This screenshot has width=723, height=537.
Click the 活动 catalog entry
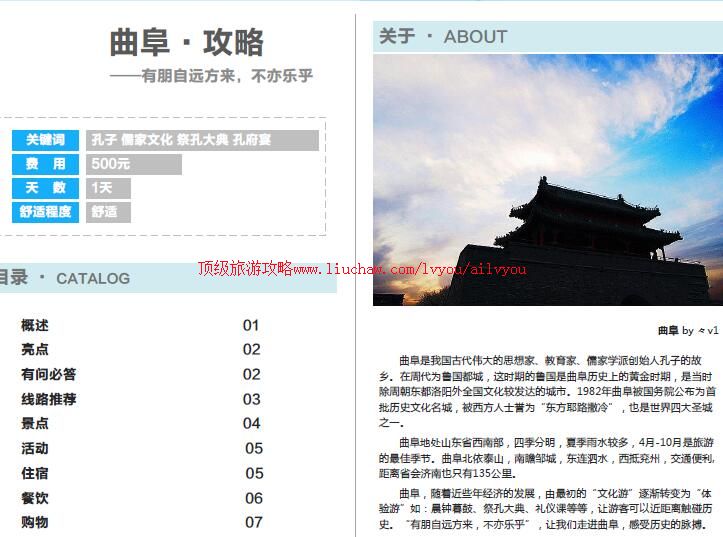click(x=35, y=448)
